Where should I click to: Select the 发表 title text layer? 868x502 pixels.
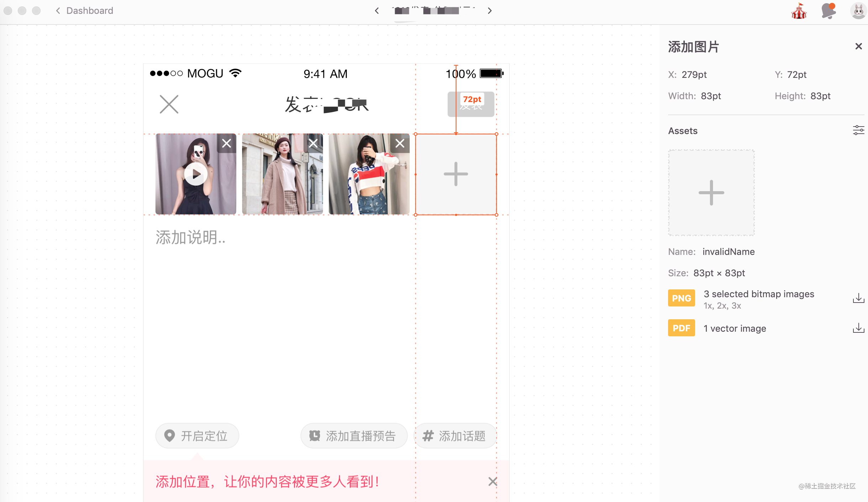pyautogui.click(x=327, y=105)
